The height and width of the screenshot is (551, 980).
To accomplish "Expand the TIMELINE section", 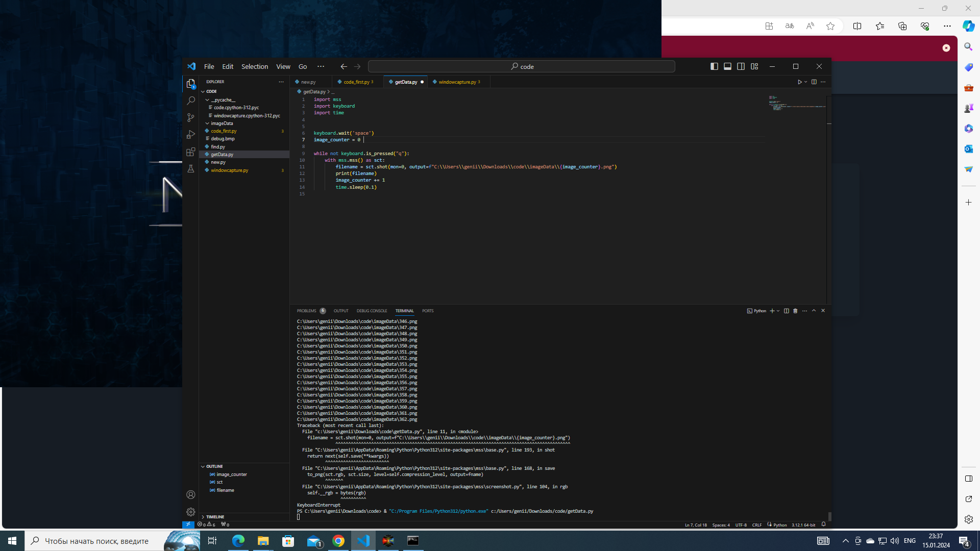I will point(214,517).
